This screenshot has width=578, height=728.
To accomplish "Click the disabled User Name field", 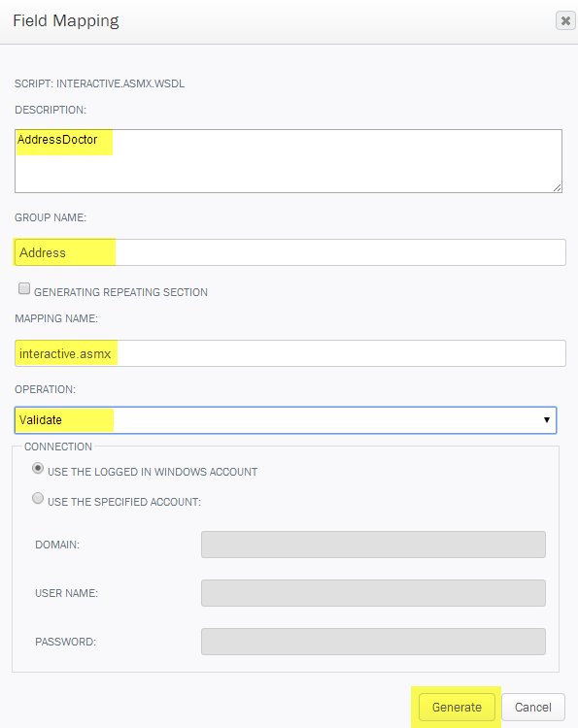I will (x=373, y=593).
